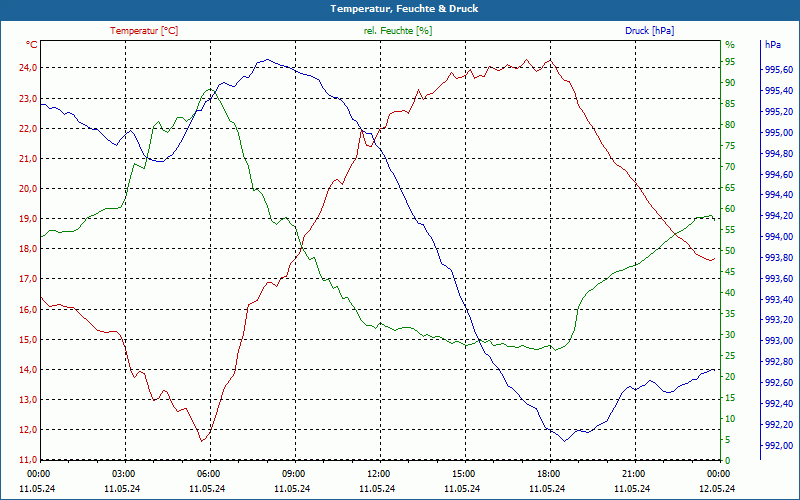Click the '11,0' temperature axis value
This screenshot has height=500, width=800.
click(28, 460)
